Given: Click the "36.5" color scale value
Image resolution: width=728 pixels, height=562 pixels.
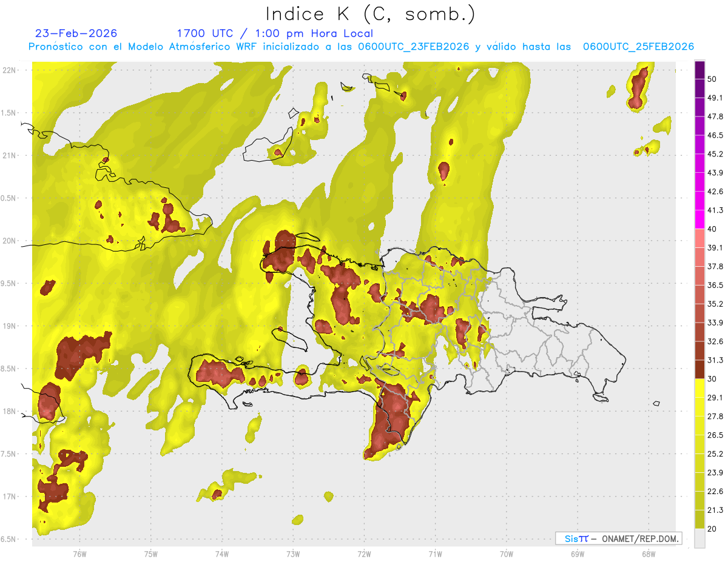Looking at the screenshot, I should coord(715,285).
